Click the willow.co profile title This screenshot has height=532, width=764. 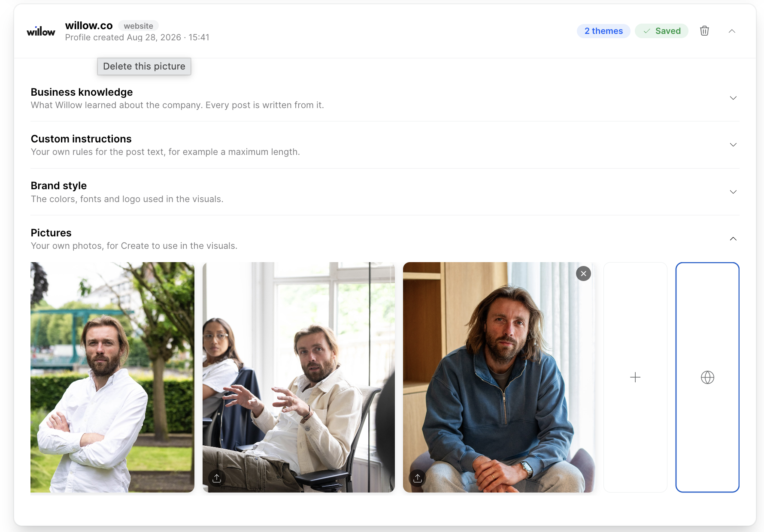click(89, 26)
